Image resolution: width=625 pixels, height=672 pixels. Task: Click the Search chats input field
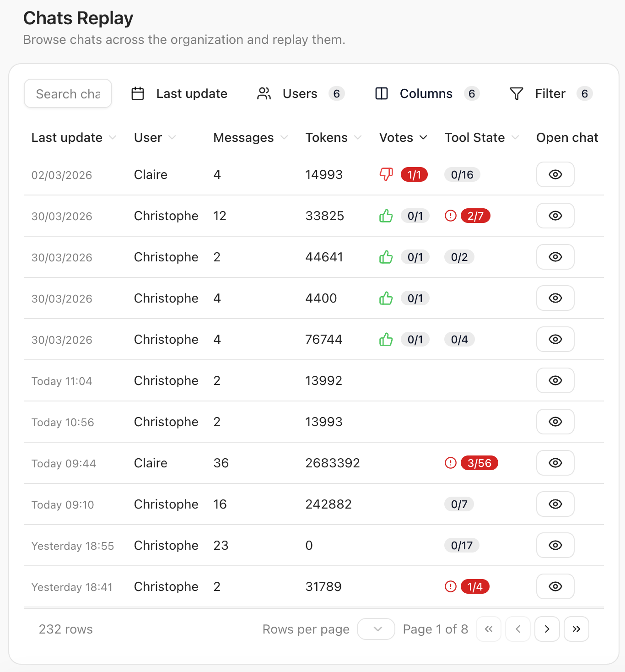click(x=68, y=93)
